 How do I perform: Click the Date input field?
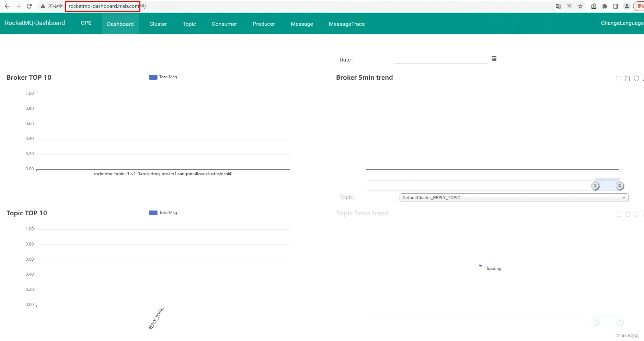(x=441, y=59)
